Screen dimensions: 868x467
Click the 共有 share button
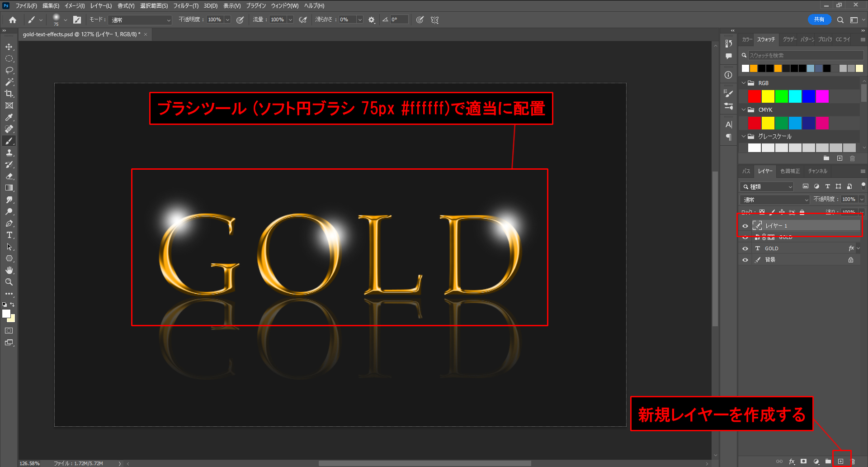[x=819, y=20]
